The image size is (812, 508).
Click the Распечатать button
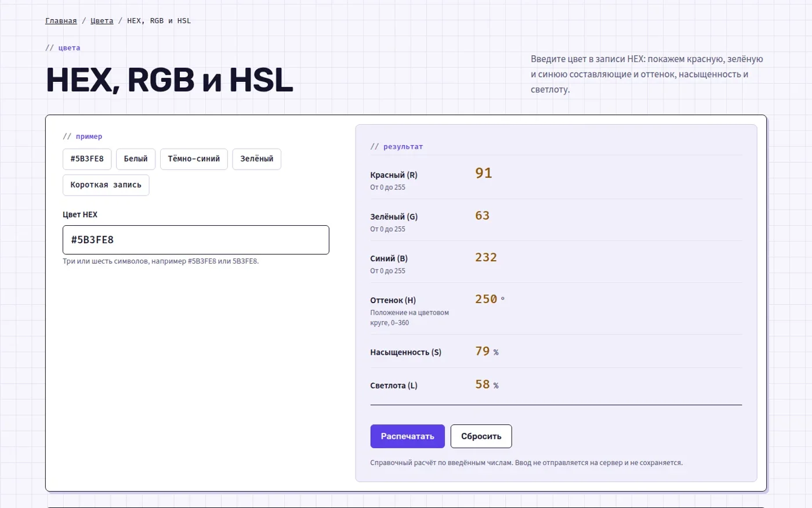[x=408, y=437]
